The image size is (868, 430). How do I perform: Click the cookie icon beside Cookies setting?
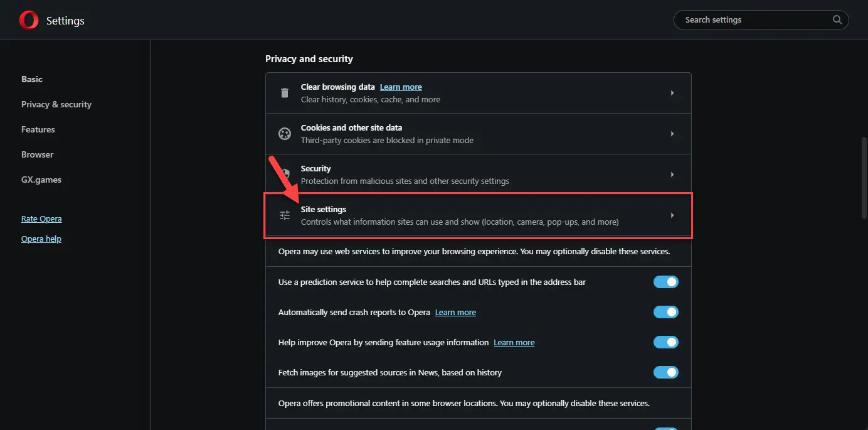(285, 134)
